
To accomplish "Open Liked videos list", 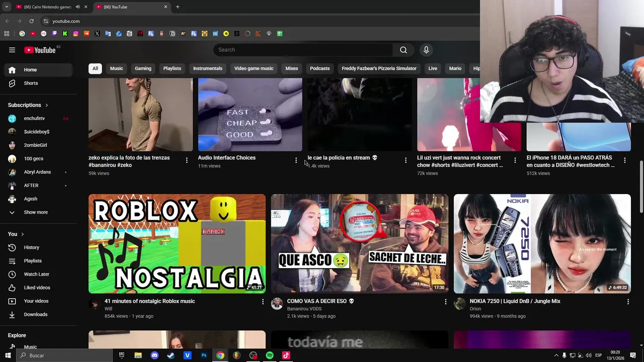I will point(38,288).
